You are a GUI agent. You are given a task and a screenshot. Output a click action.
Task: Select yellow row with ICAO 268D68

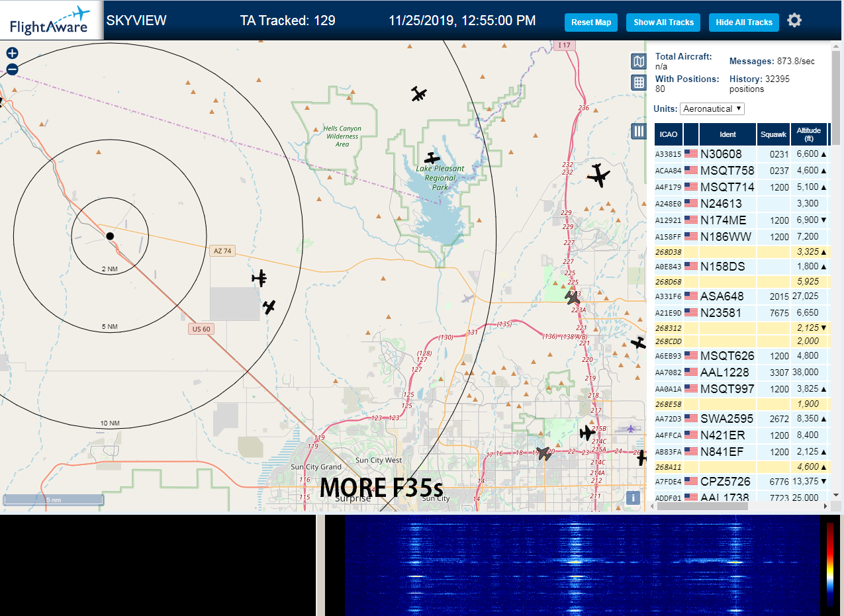coord(741,281)
